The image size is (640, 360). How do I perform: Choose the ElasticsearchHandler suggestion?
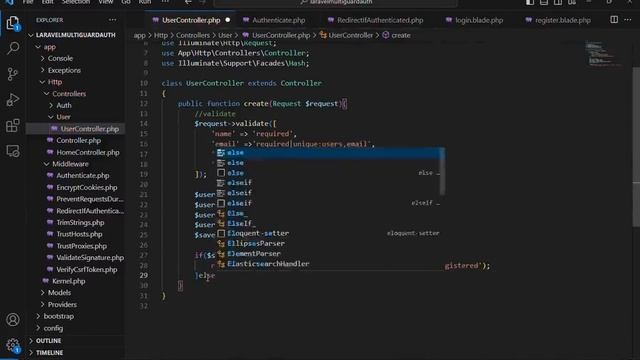(328, 264)
